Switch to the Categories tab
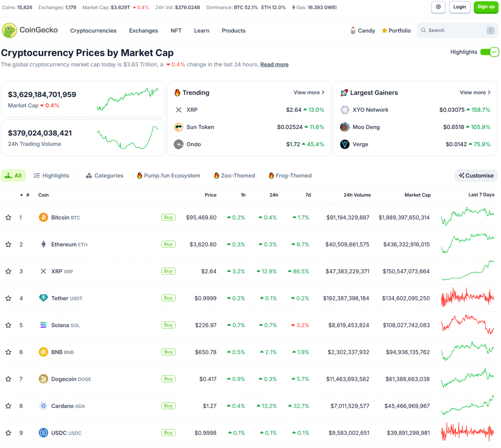The width and height of the screenshot is (501, 448). click(104, 175)
